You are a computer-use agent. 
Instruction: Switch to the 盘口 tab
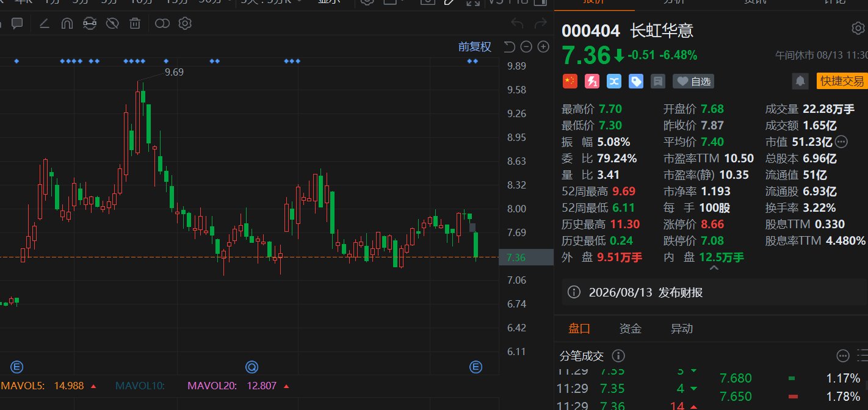579,329
